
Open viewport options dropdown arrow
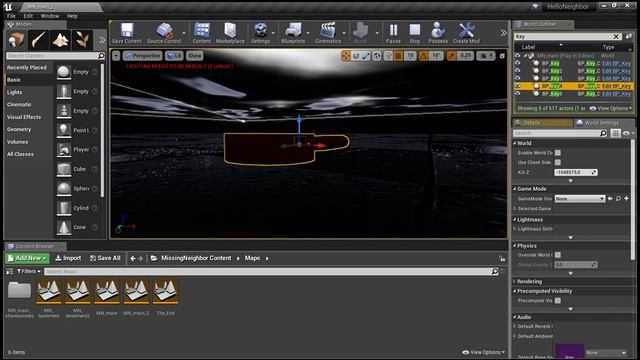click(116, 56)
